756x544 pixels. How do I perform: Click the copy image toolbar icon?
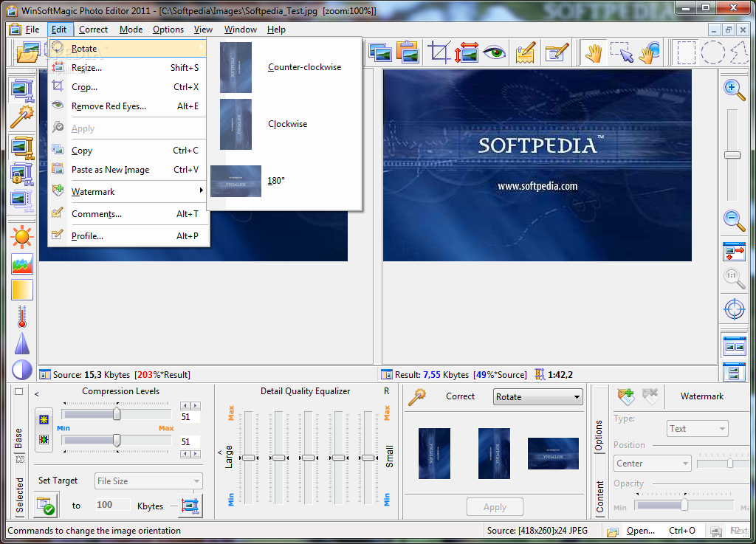click(x=380, y=52)
